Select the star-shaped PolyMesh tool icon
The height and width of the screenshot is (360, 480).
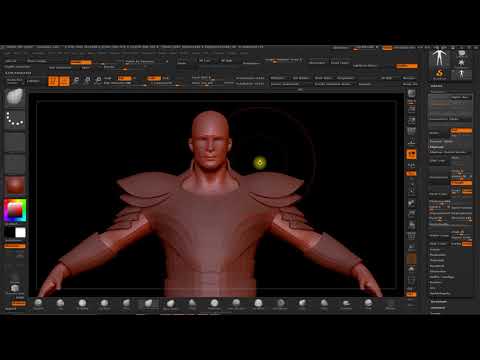pyautogui.click(x=461, y=62)
